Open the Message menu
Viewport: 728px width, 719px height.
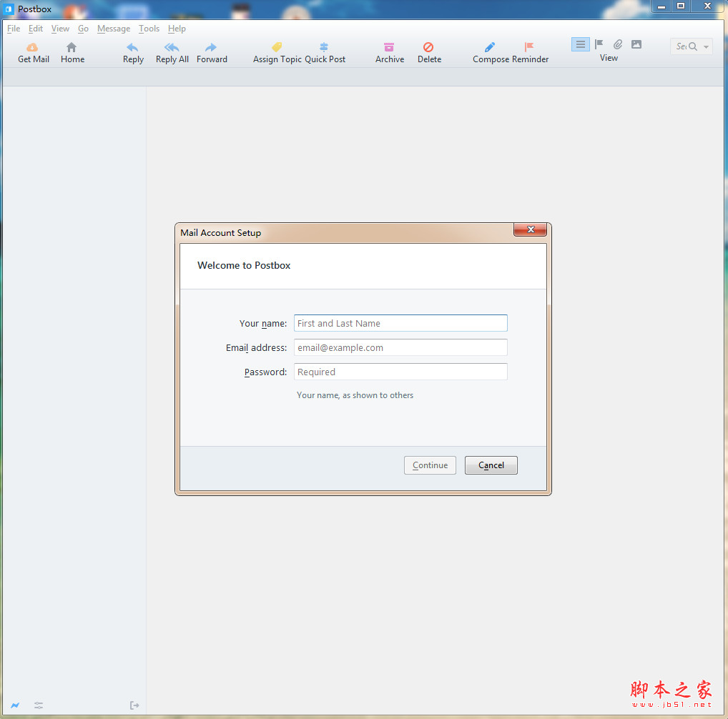(114, 29)
